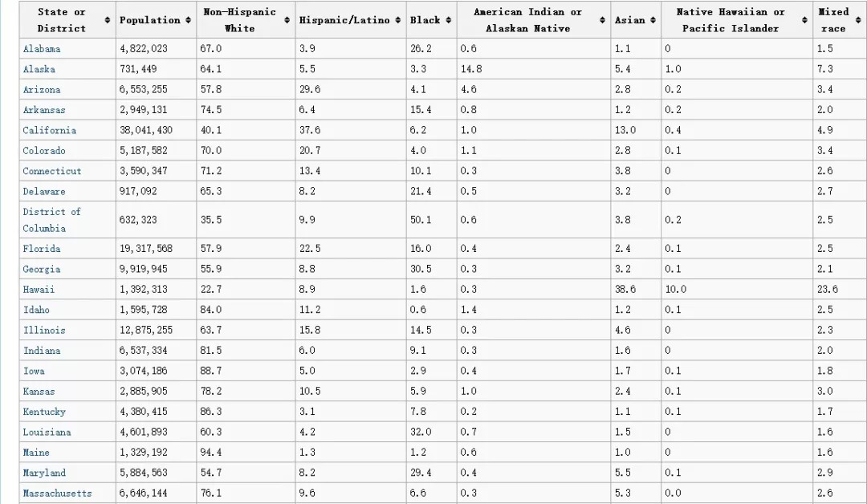
Task: Click the Connecticut link
Action: [x=52, y=171]
